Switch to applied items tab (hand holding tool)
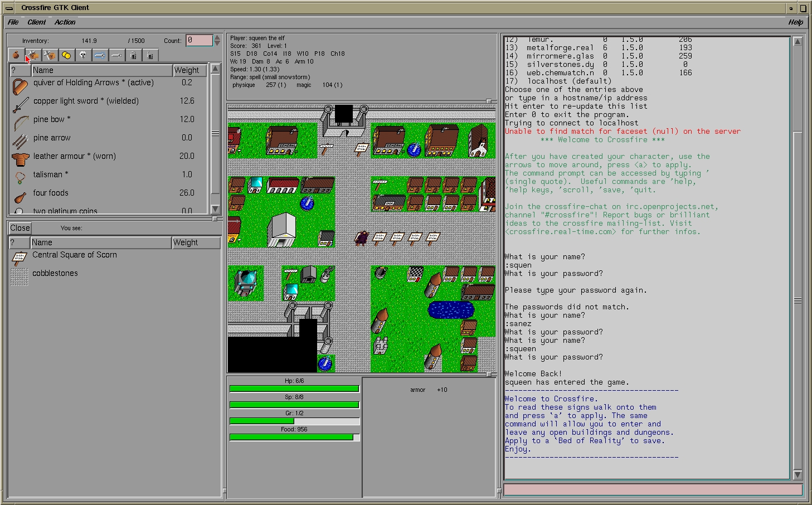812x505 pixels. tap(33, 55)
